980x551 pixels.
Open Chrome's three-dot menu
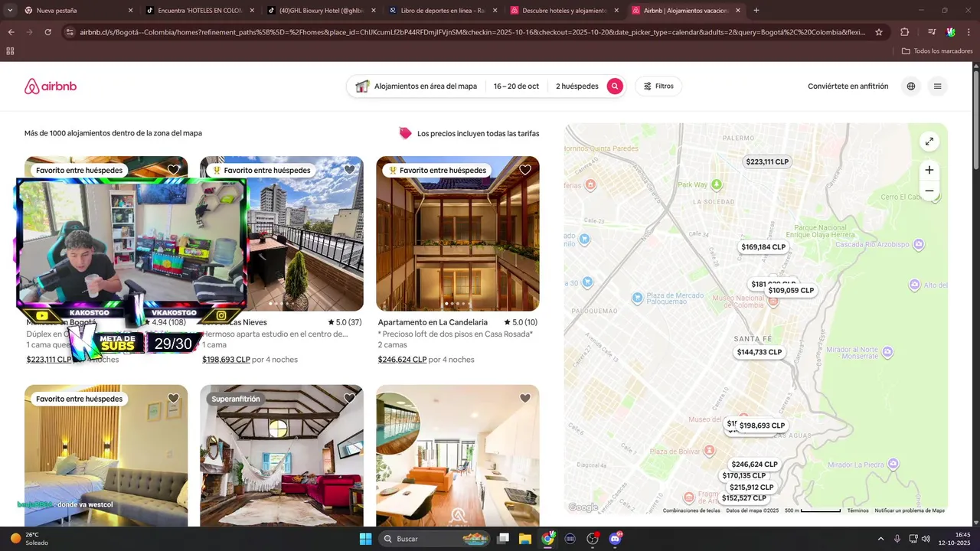(x=969, y=32)
